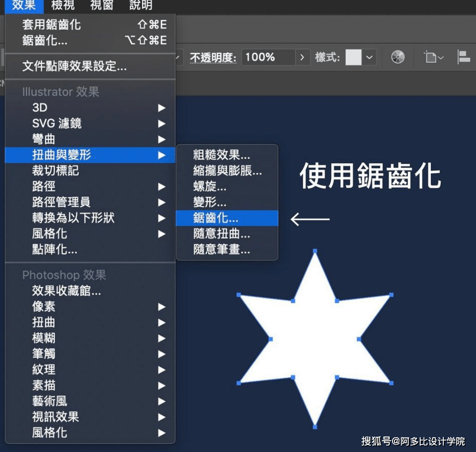Expand the 彎曲 submenu
The width and height of the screenshot is (476, 452).
click(90, 139)
